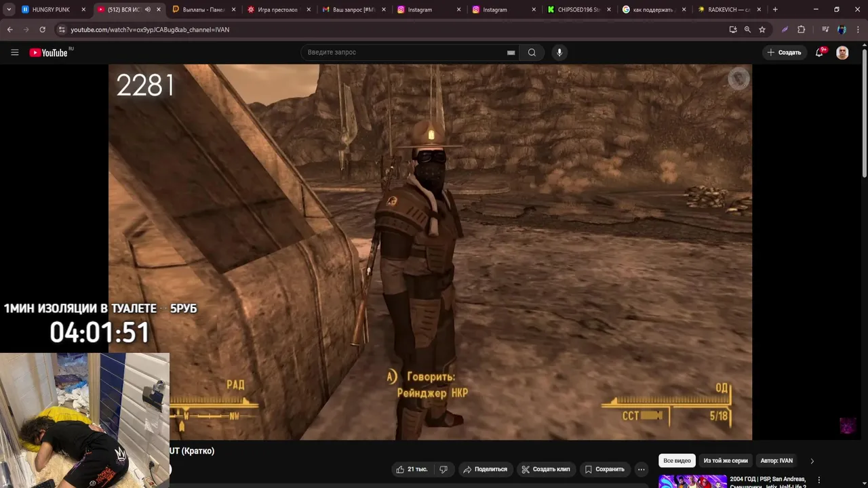Screen dimensions: 868x488
Task: Open the Chrome three-dot menu
Action: [x=858, y=30]
